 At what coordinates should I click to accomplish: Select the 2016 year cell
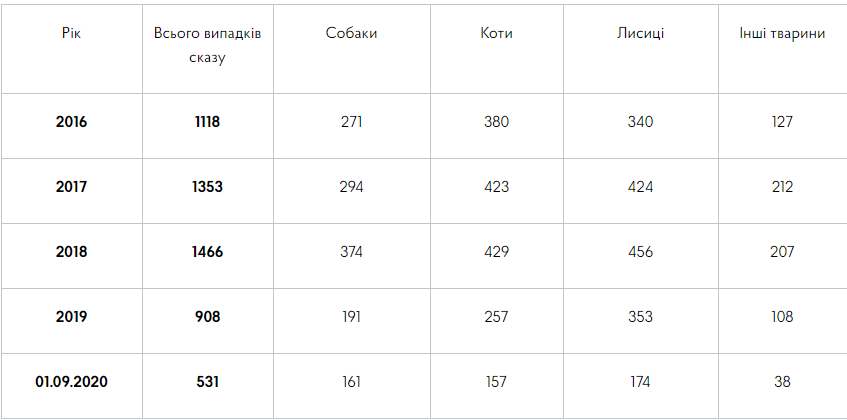tap(71, 122)
